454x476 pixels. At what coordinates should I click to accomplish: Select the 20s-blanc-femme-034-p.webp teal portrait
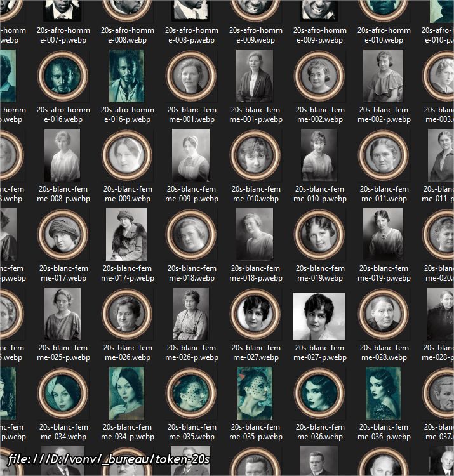pos(126,393)
